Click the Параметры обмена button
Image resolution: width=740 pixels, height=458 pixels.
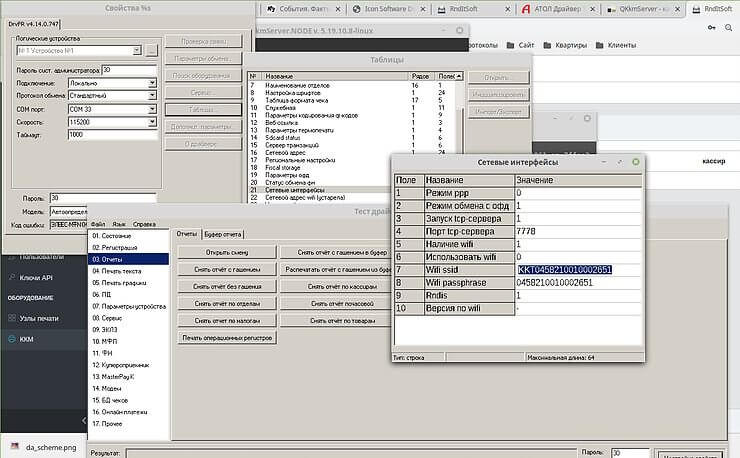[203, 59]
